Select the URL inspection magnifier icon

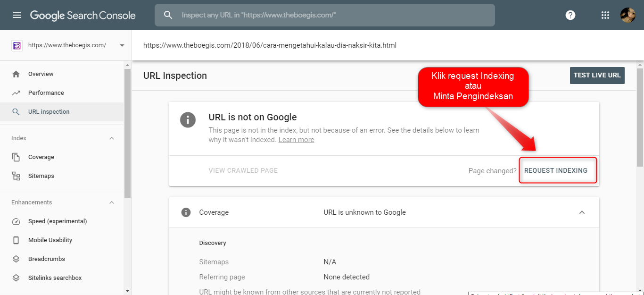[16, 112]
